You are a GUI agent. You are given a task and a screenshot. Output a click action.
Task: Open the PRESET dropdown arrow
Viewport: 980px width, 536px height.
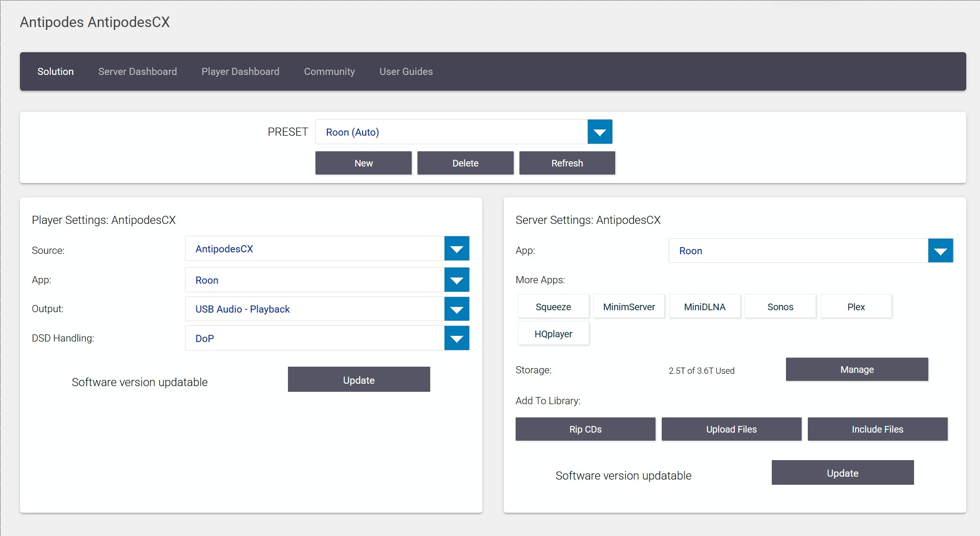pyautogui.click(x=600, y=132)
